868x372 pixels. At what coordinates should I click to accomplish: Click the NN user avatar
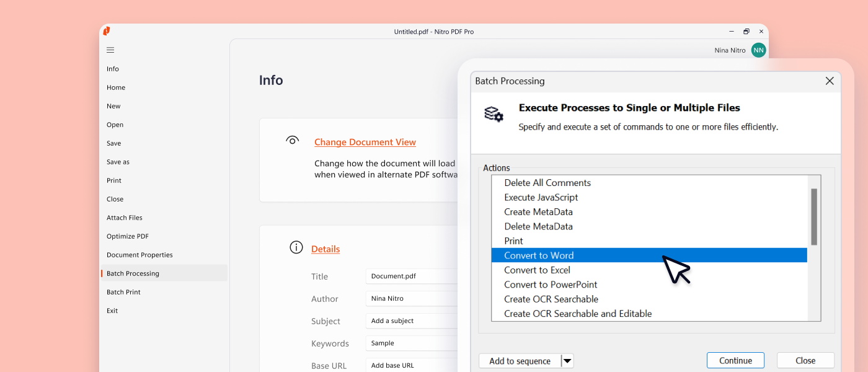(x=758, y=50)
